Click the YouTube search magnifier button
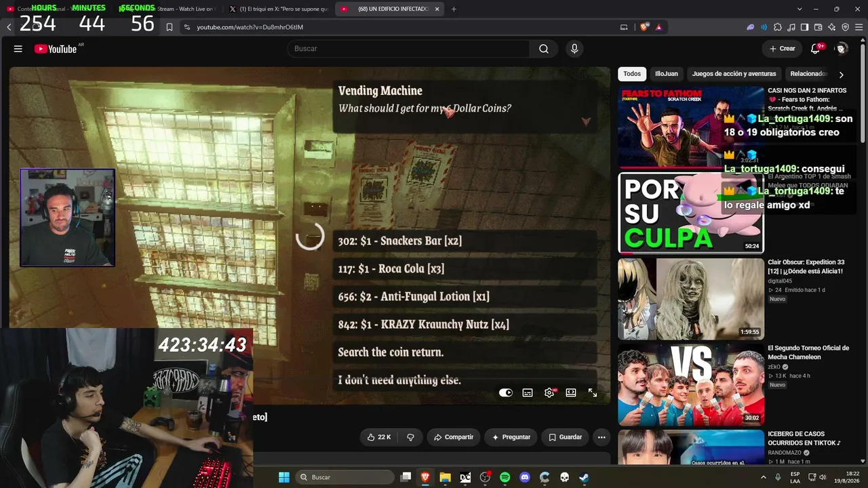This screenshot has height=488, width=868. [544, 49]
